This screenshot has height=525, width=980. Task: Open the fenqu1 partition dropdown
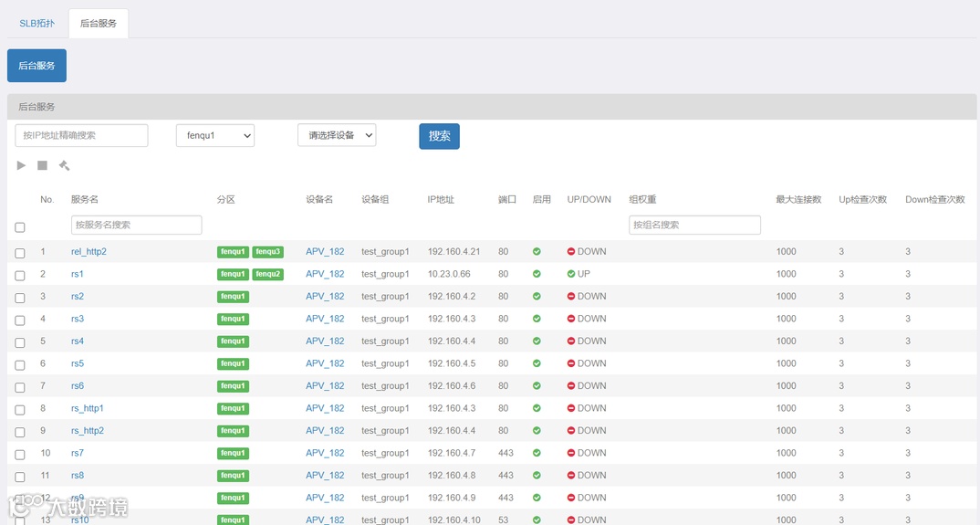215,135
